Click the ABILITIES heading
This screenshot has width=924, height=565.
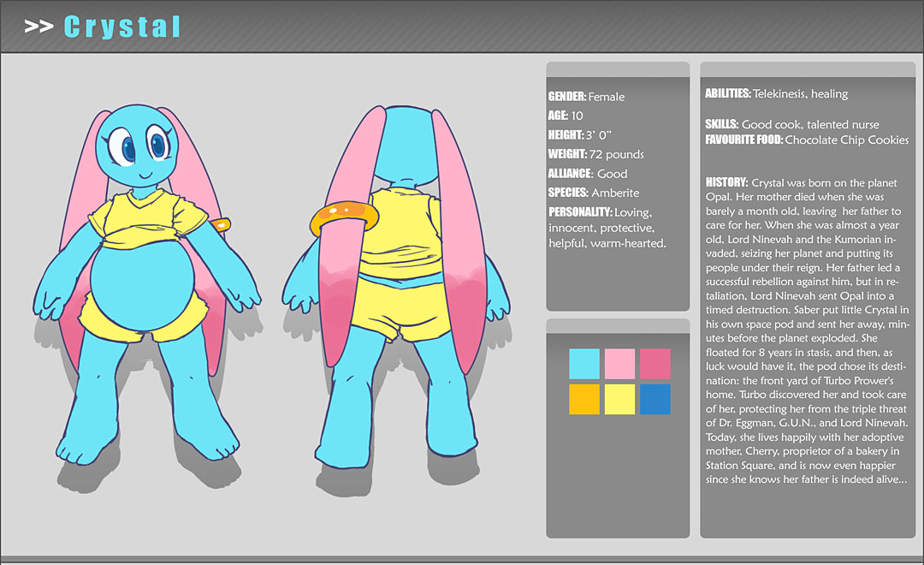coord(728,93)
